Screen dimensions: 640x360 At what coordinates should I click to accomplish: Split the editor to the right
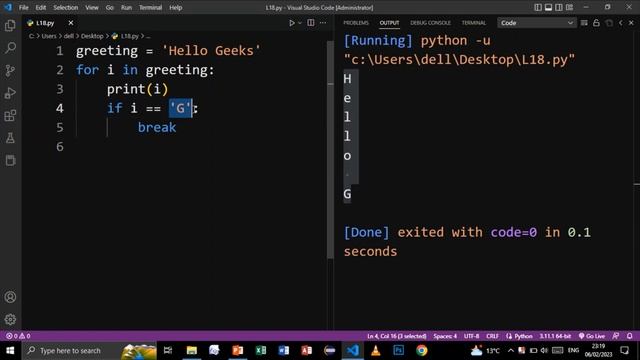click(311, 23)
